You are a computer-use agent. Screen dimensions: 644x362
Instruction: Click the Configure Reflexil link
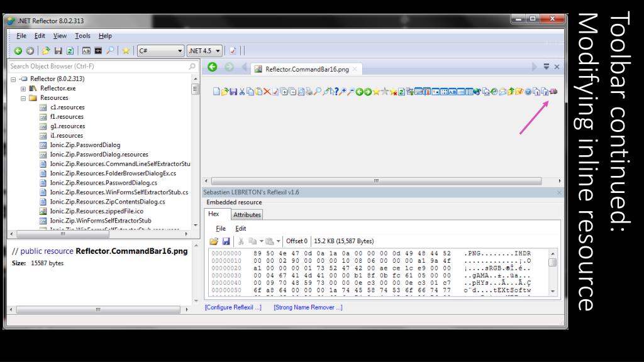click(233, 307)
